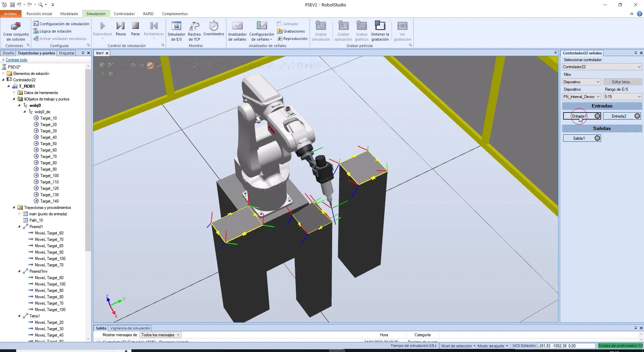Open the Seleccionar controlador dropdown
Screen dimensions: 644x352
click(x=602, y=67)
